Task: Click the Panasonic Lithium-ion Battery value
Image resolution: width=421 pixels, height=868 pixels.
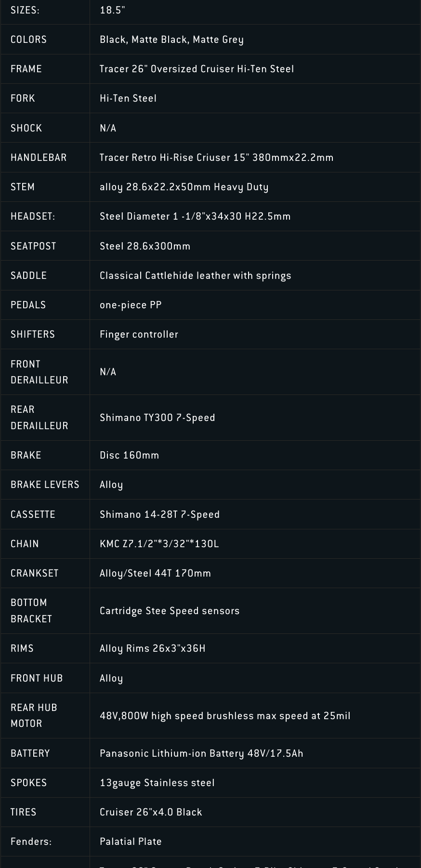Action: point(201,753)
